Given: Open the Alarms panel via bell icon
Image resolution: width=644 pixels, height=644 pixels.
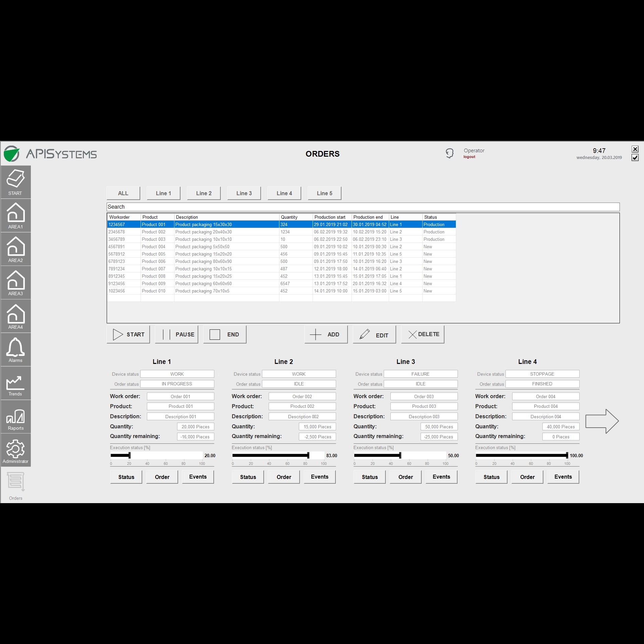Looking at the screenshot, I should pos(15,349).
